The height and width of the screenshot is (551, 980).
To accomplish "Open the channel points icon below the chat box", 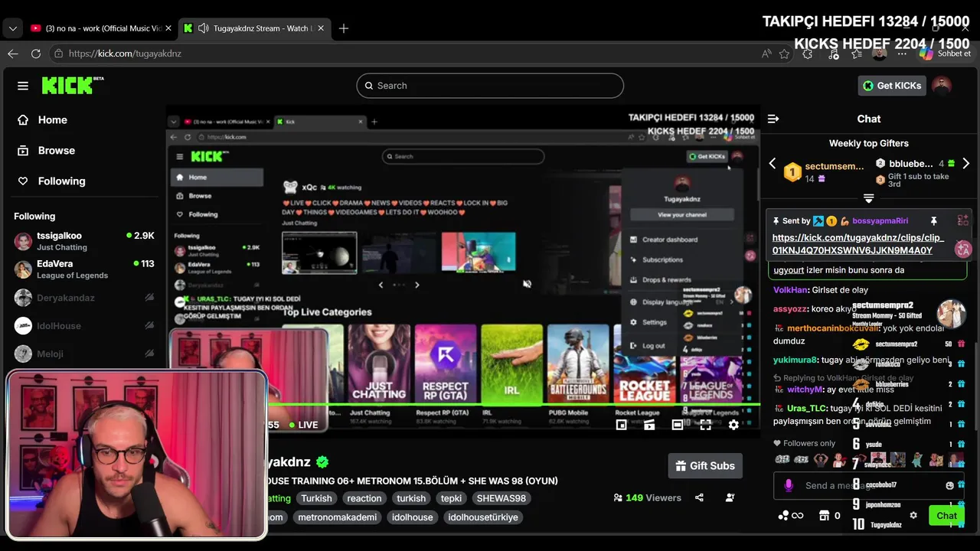I will click(x=790, y=516).
